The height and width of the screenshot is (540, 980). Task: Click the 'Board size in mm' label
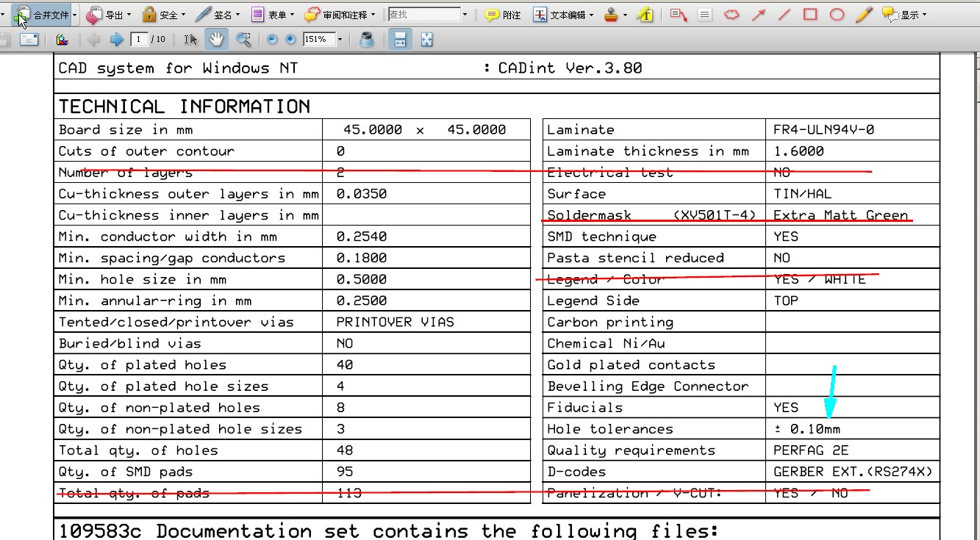coord(126,130)
